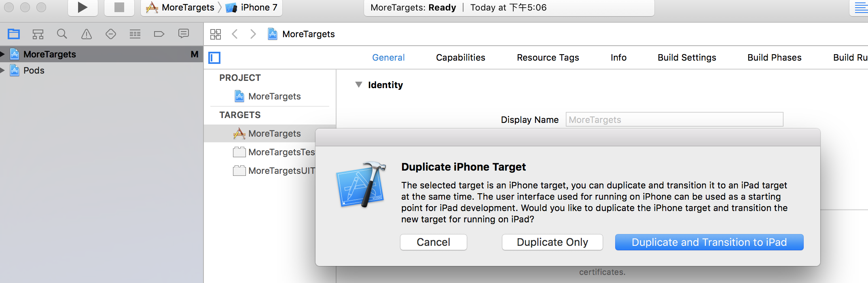
Task: Open the Build Settings tab
Action: click(x=687, y=57)
